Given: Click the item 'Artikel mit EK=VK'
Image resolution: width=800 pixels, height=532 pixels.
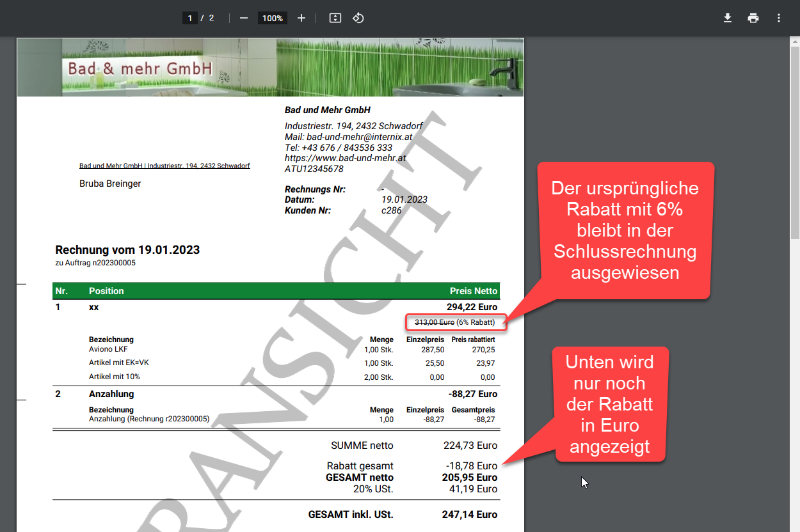Looking at the screenshot, I should 118,363.
